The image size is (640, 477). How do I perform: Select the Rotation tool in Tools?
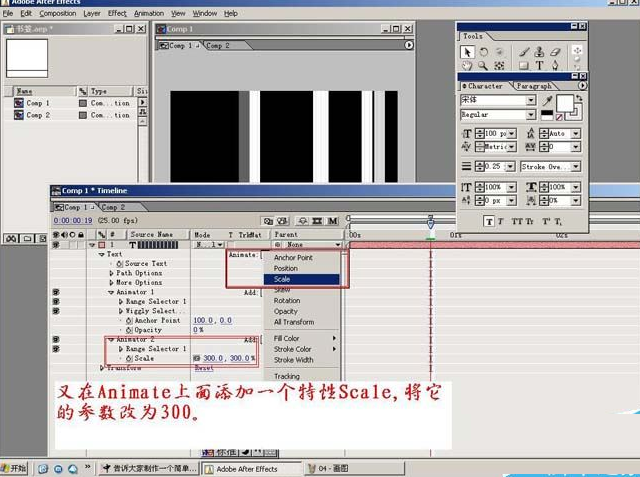[x=483, y=52]
